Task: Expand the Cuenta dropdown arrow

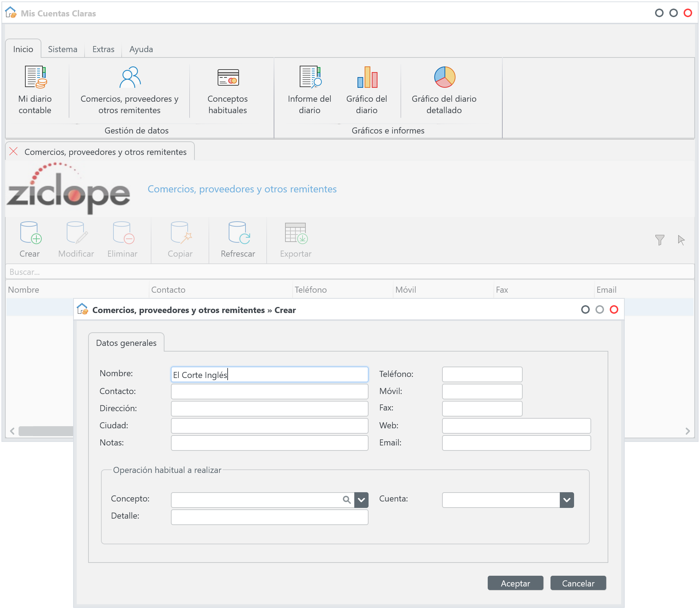Action: point(567,500)
